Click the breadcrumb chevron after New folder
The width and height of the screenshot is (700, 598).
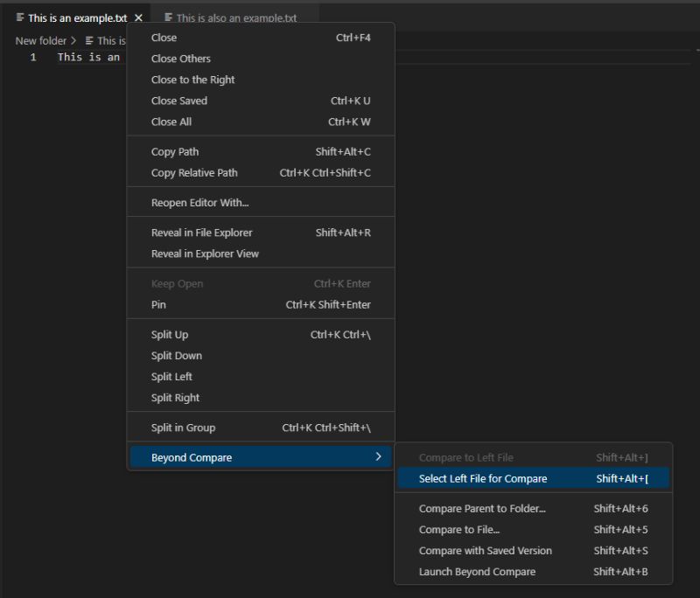[x=75, y=40]
